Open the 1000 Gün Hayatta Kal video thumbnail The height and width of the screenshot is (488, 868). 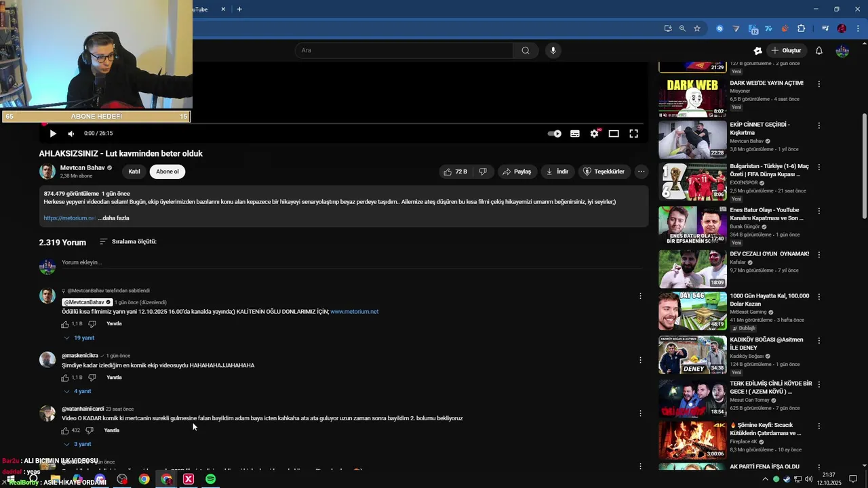[x=692, y=310]
